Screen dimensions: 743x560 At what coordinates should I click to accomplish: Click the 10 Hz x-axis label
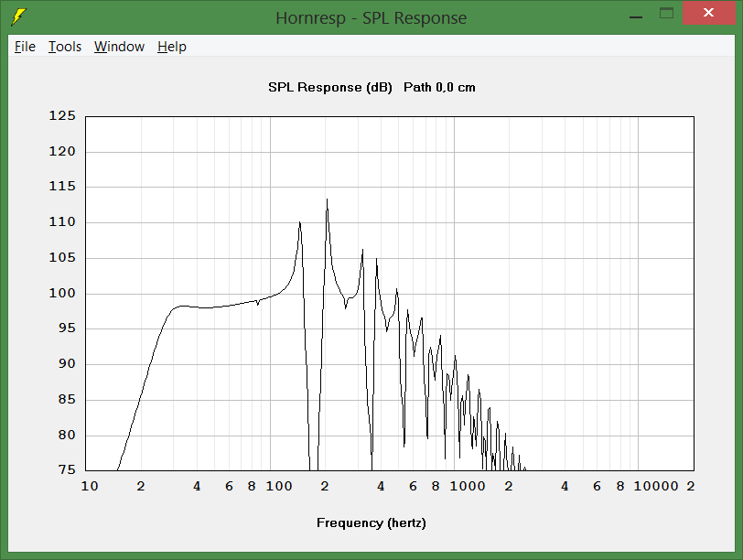coord(90,486)
